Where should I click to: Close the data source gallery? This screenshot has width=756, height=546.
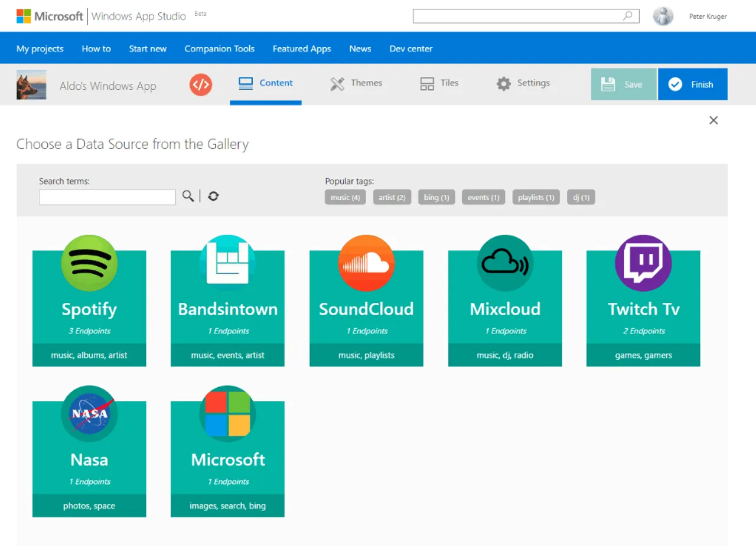tap(713, 120)
